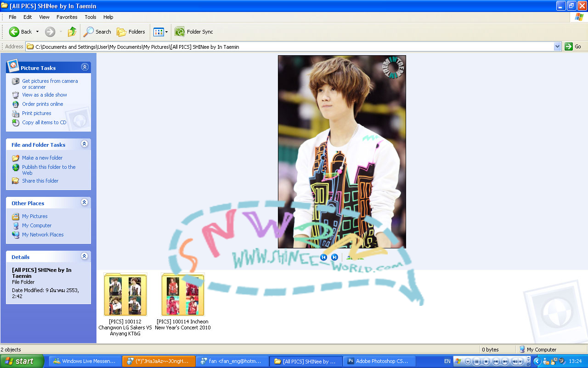Click the Windows Start button
Image resolution: width=588 pixels, height=368 pixels.
click(22, 361)
